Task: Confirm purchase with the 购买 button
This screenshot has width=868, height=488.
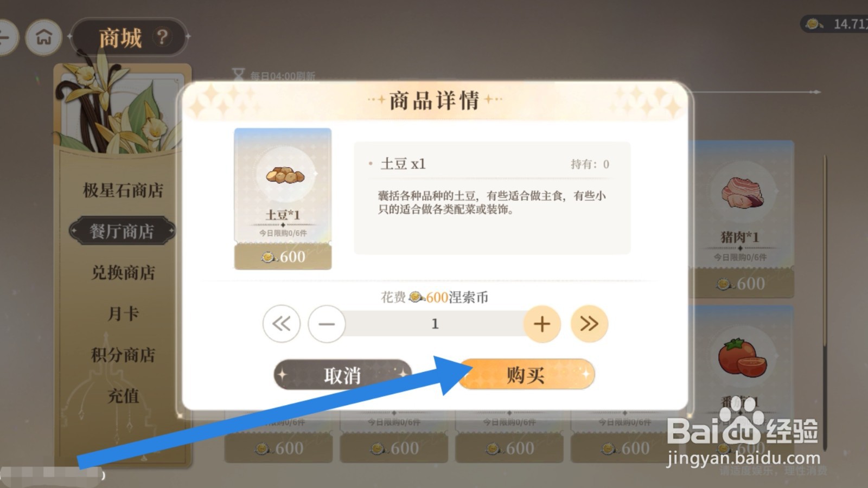Action: (x=527, y=374)
